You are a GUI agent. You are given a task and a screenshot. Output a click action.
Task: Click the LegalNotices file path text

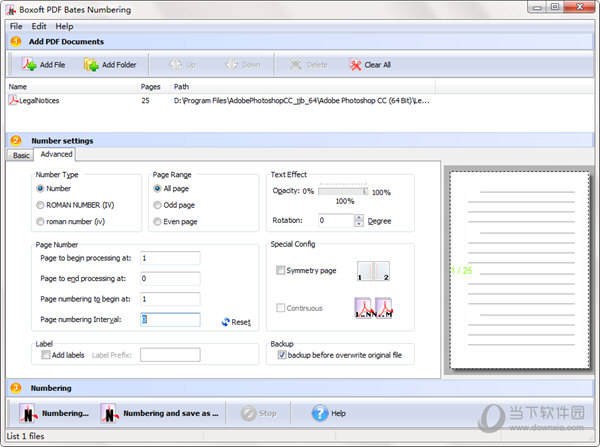coord(302,101)
